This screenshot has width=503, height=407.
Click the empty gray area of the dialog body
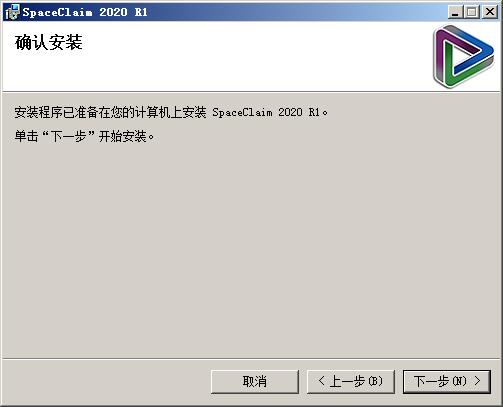pos(251,250)
